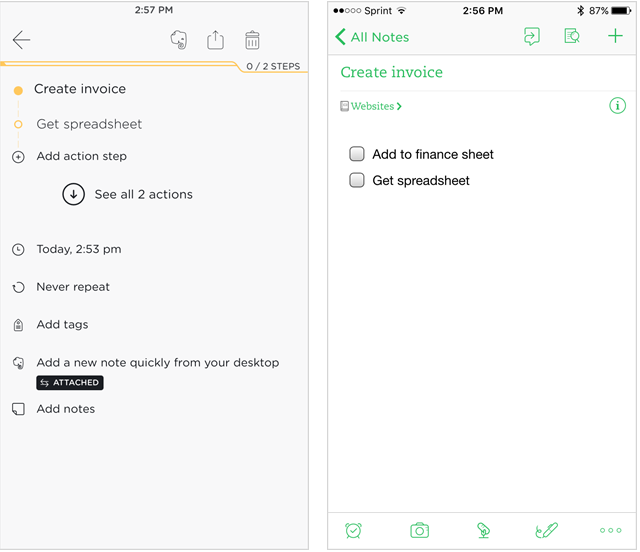The height and width of the screenshot is (552, 640).
Task: Tap the share icon in the task toolbar
Action: click(x=215, y=40)
